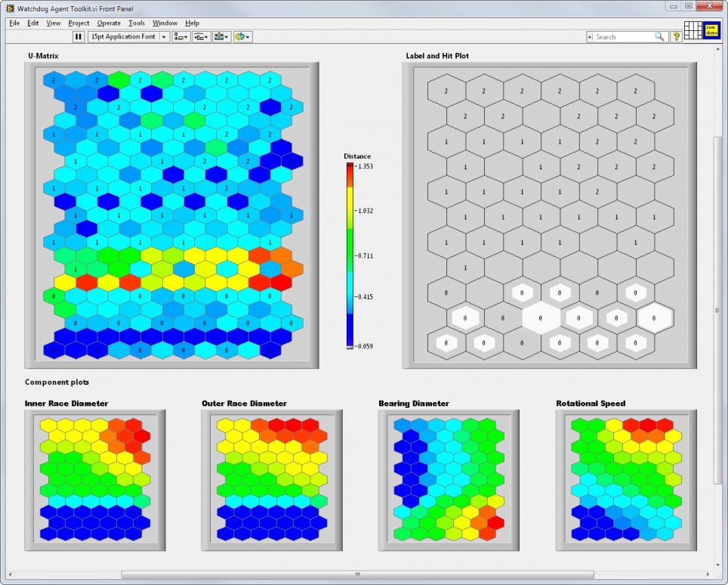Open the search options arrow
The image size is (728, 585).
[590, 36]
